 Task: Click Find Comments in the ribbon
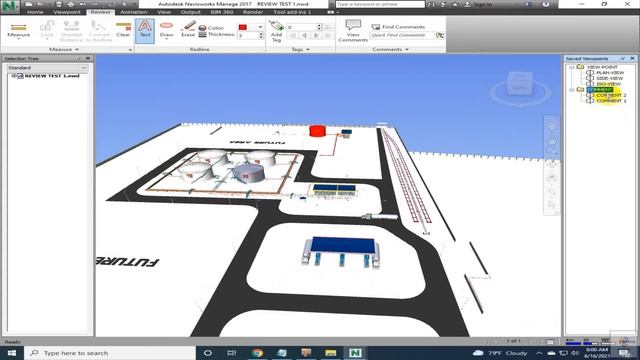(x=398, y=27)
